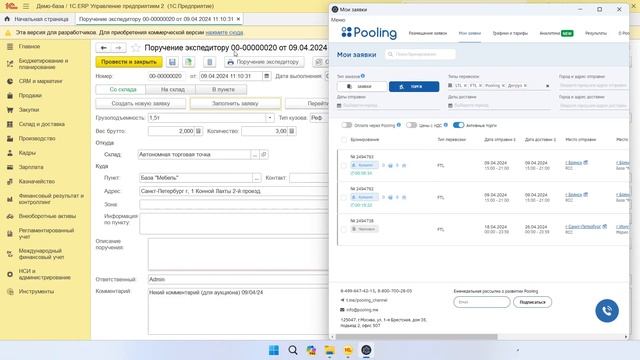The width and height of the screenshot is (640, 360).
Task: Open the Зарплата section
Action: click(31, 167)
